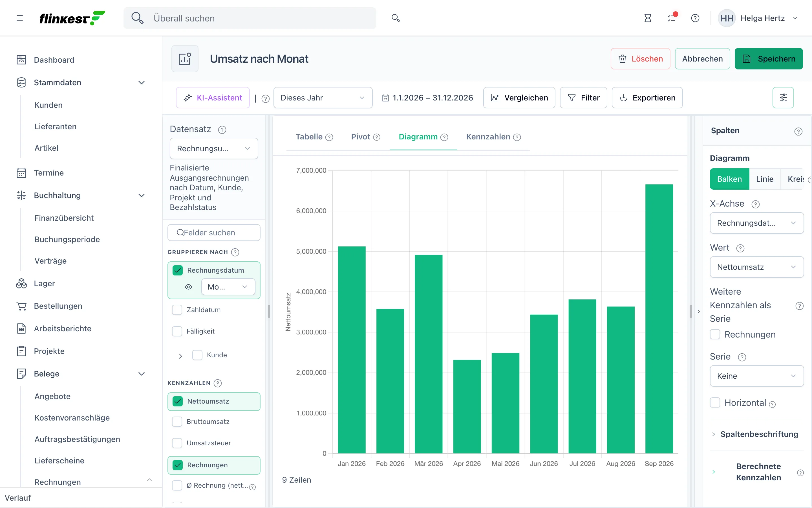
Task: Click the Serie help icon
Action: [x=742, y=357]
